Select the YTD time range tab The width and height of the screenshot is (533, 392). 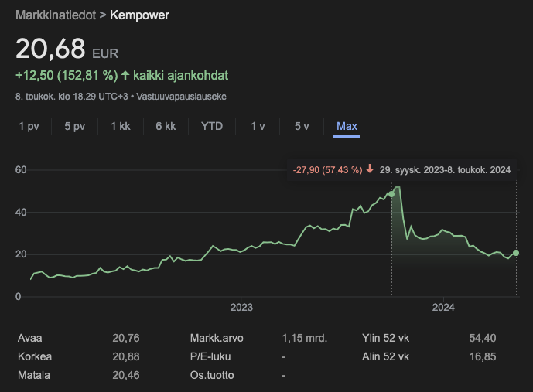click(x=212, y=126)
